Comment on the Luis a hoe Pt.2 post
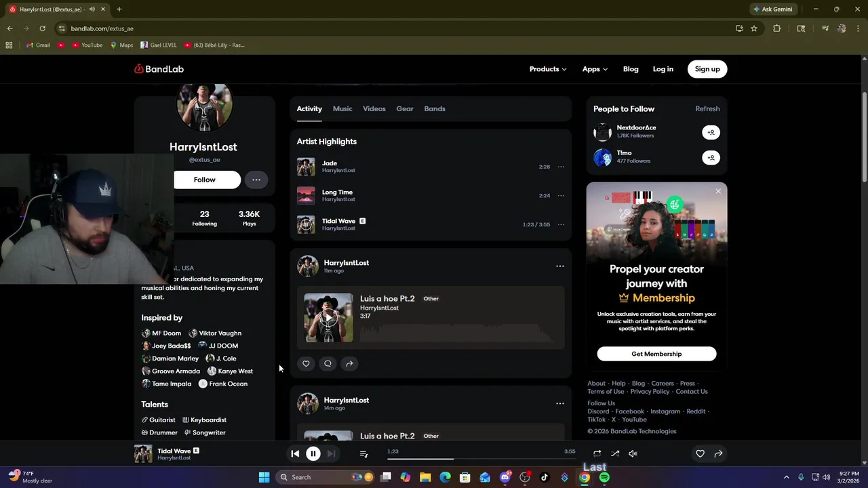This screenshot has height=488, width=868. click(328, 364)
